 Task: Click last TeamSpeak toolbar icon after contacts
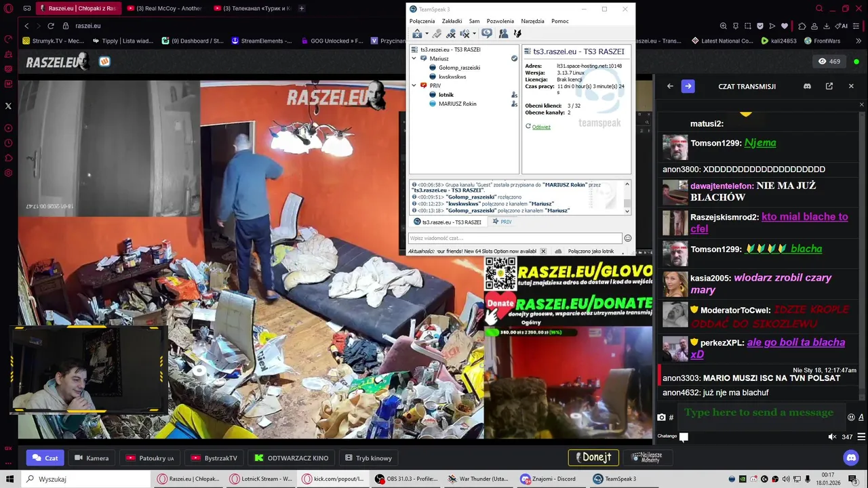[517, 33]
